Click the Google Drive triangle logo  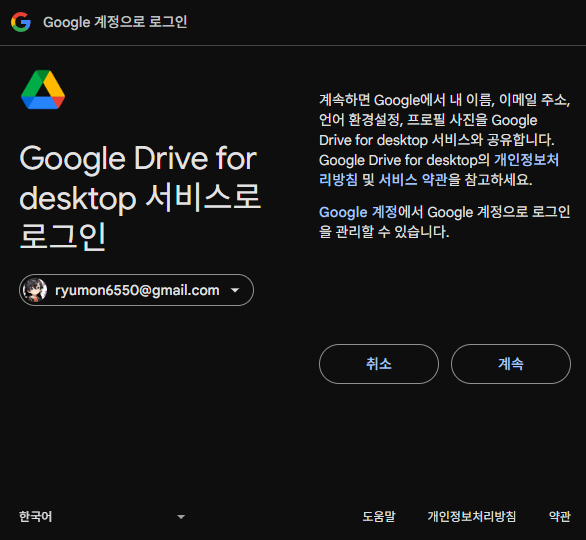(x=43, y=90)
